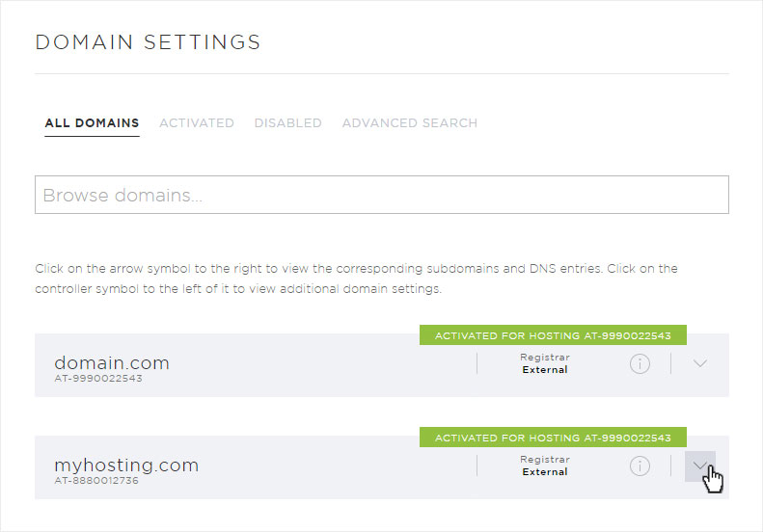763x532 pixels.
Task: Switch to the All Domains tab
Action: (x=92, y=123)
